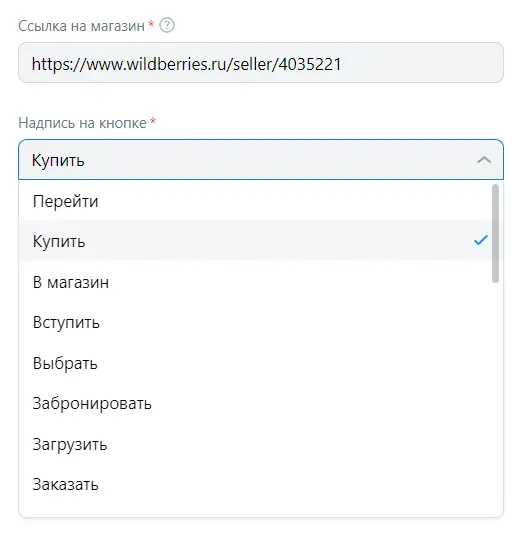Pick the Вступить option
Viewport: 518px width, 535px height.
[255, 322]
